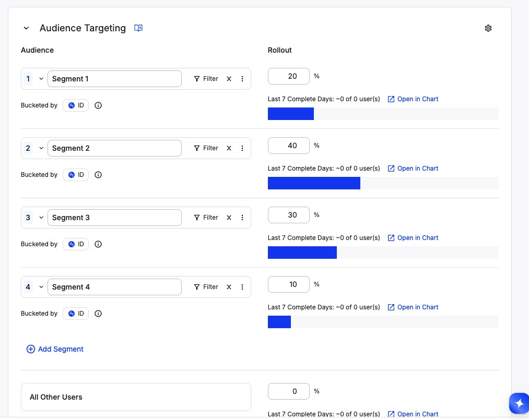
Task: Show bucketing info for Segment 2
Action: click(98, 175)
